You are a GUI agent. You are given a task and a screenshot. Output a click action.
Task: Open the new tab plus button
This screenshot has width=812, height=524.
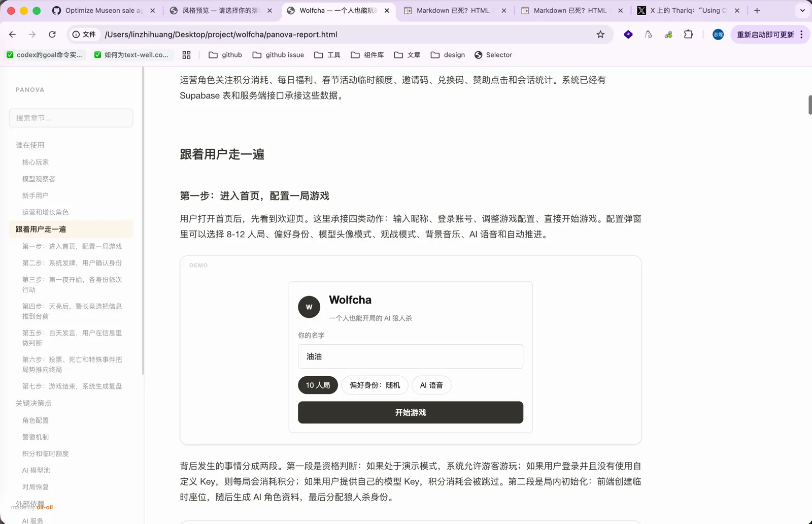tap(757, 10)
